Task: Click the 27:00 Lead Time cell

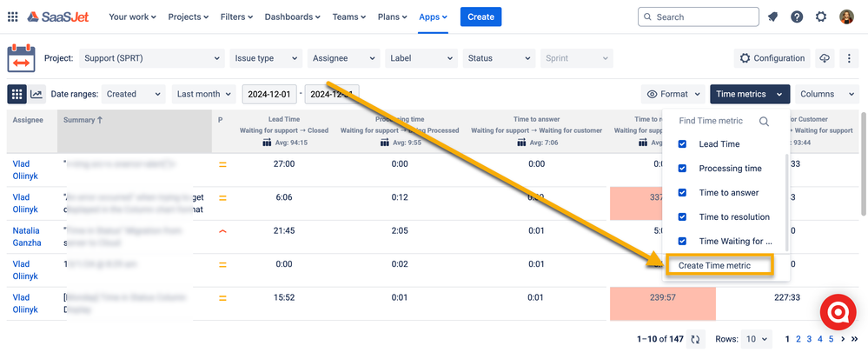Action: click(284, 164)
